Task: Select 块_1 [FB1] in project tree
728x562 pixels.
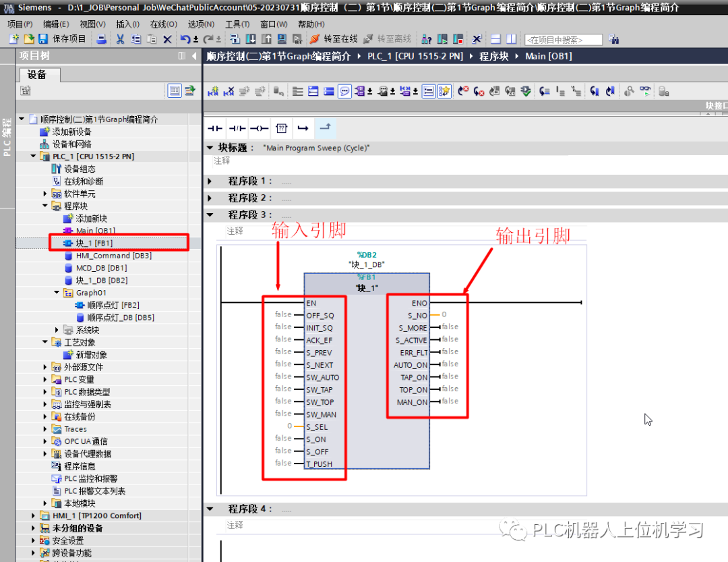Action: point(94,243)
